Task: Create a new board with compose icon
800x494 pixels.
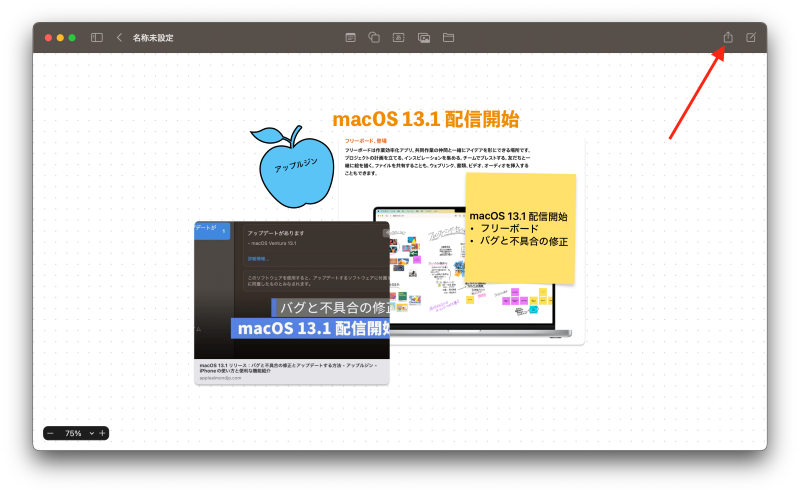Action: [751, 37]
